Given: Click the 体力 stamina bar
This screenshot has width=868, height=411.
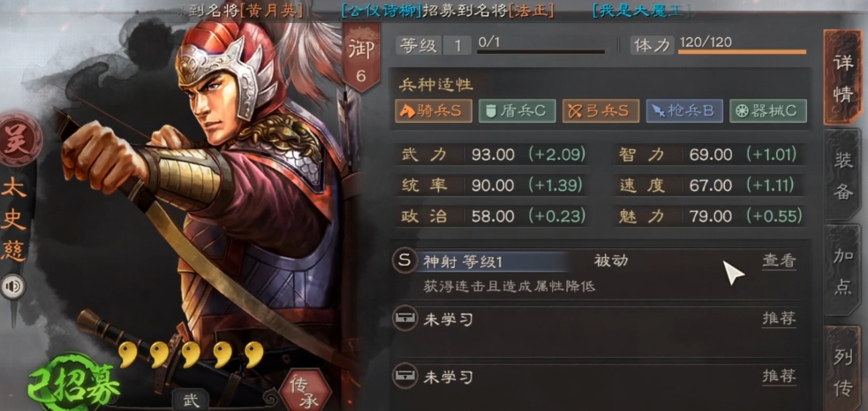Looking at the screenshot, I should [x=742, y=51].
